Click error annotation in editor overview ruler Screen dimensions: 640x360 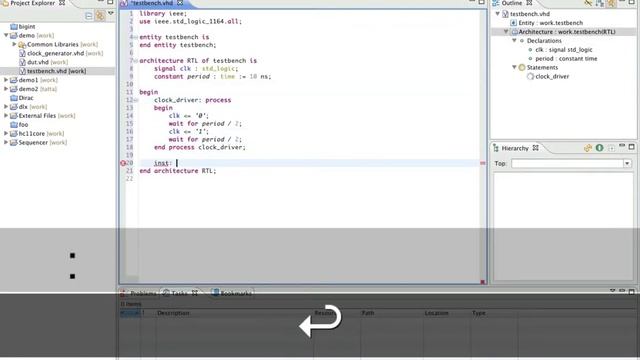pos(482,163)
